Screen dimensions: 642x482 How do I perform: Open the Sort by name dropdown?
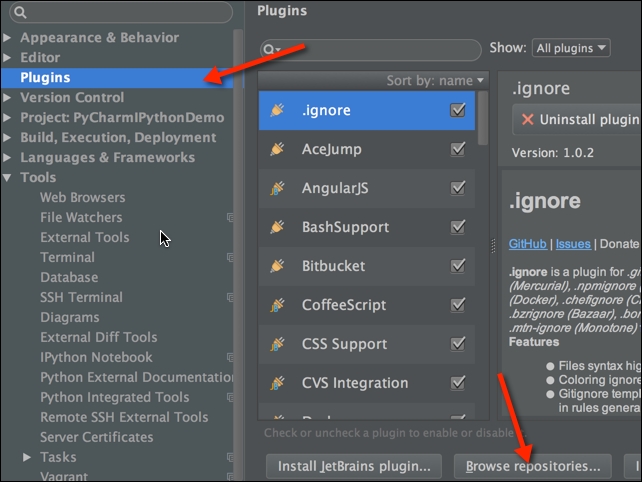435,81
